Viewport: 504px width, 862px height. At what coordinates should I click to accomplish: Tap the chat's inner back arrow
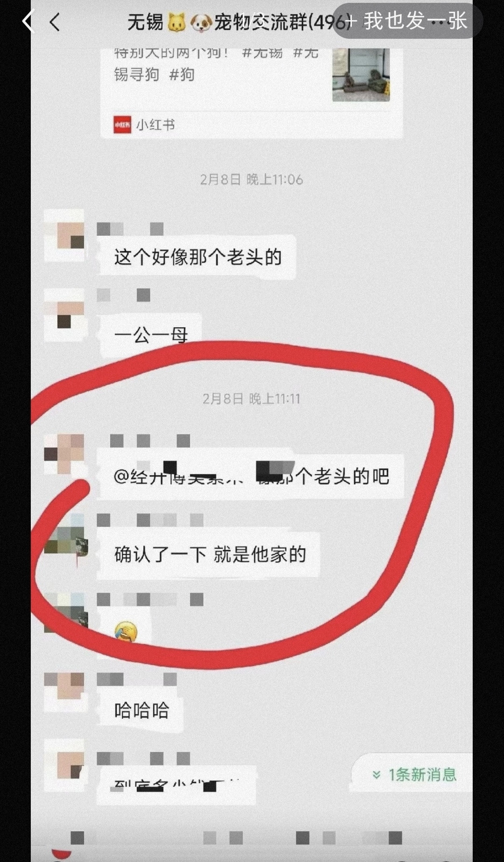tap(55, 22)
